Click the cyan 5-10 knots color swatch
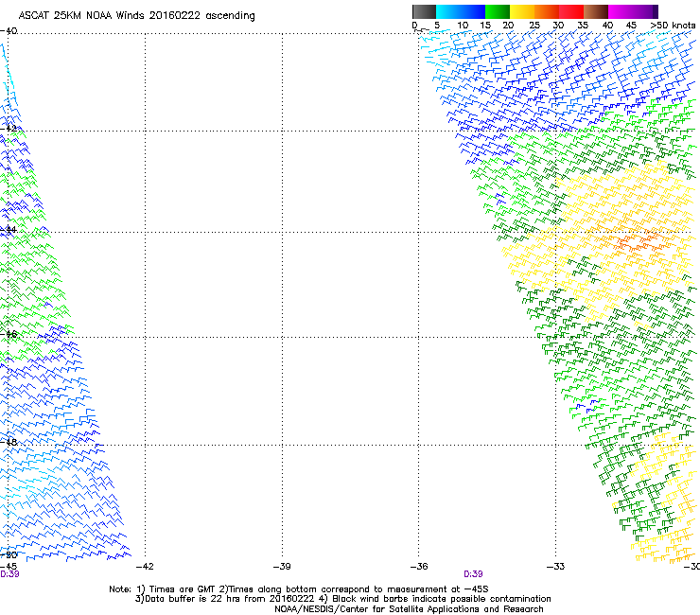 (447, 11)
